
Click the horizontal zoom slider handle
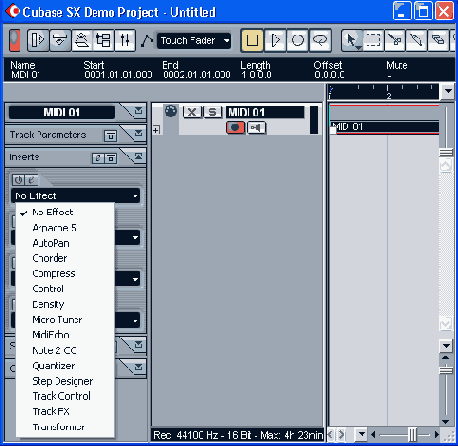click(412, 435)
